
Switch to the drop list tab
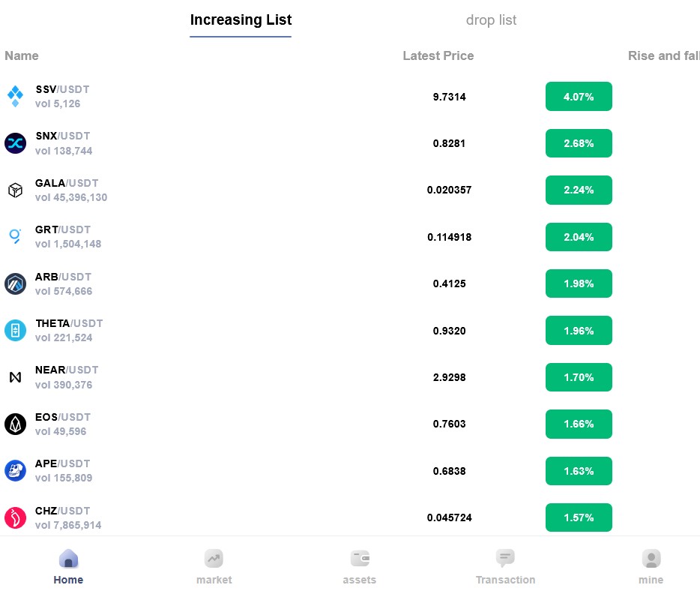[x=491, y=20]
